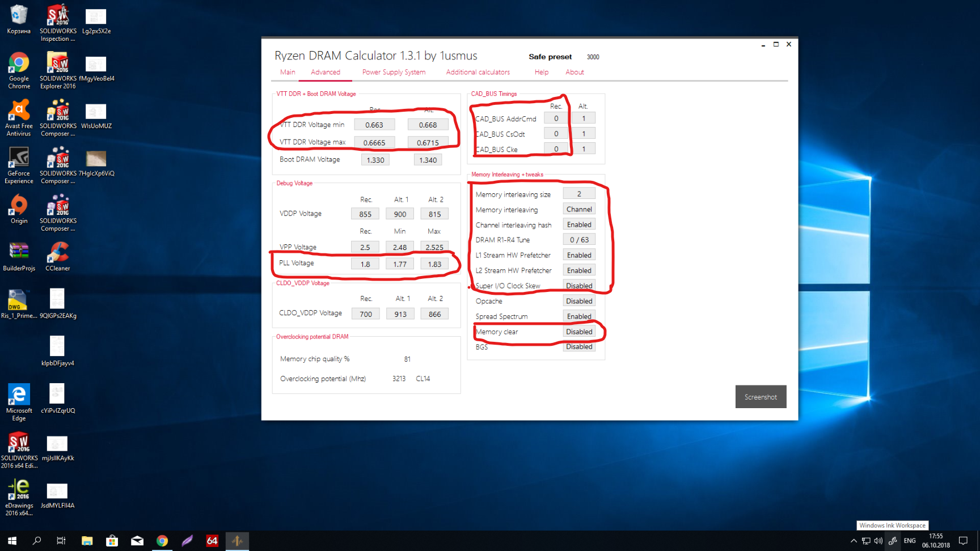
Task: Open the Help tab
Action: pos(542,72)
